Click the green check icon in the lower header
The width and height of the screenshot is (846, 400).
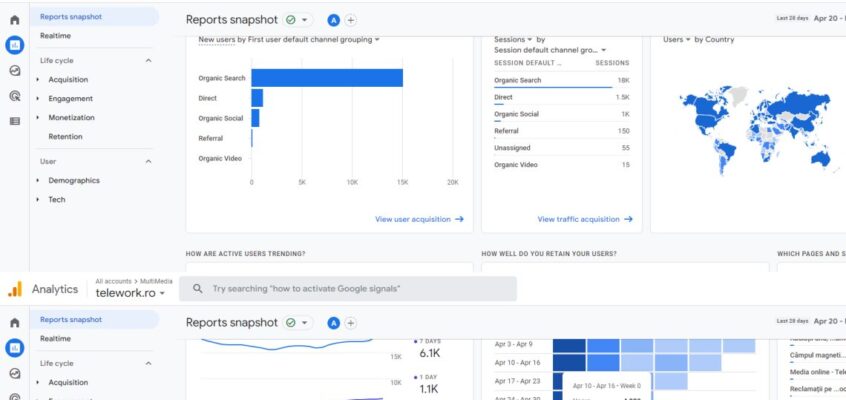(x=291, y=323)
